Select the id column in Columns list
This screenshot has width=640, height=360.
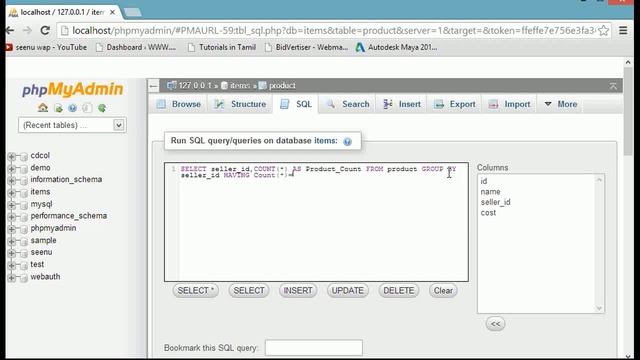tap(484, 181)
